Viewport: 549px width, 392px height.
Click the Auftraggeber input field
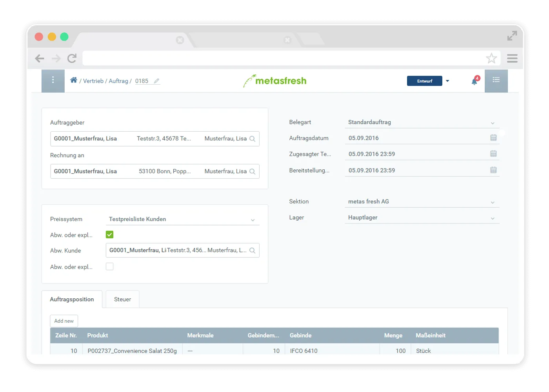tap(155, 139)
